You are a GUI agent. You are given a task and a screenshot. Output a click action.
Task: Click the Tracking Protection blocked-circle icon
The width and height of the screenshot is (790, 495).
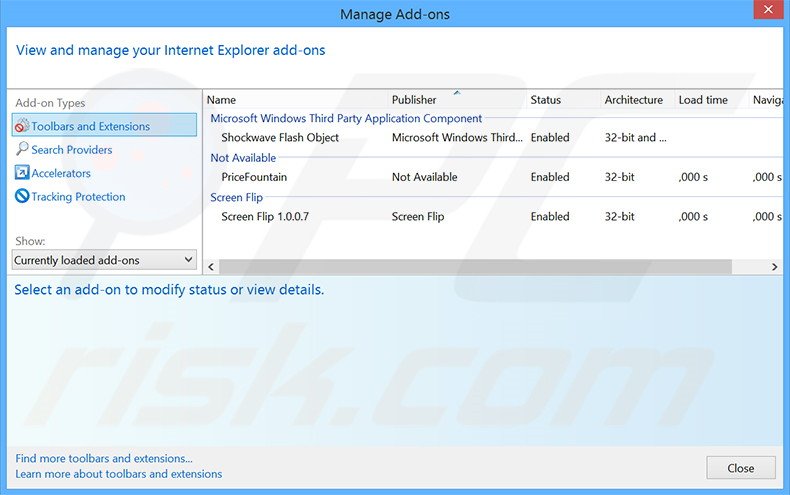pyautogui.click(x=22, y=196)
